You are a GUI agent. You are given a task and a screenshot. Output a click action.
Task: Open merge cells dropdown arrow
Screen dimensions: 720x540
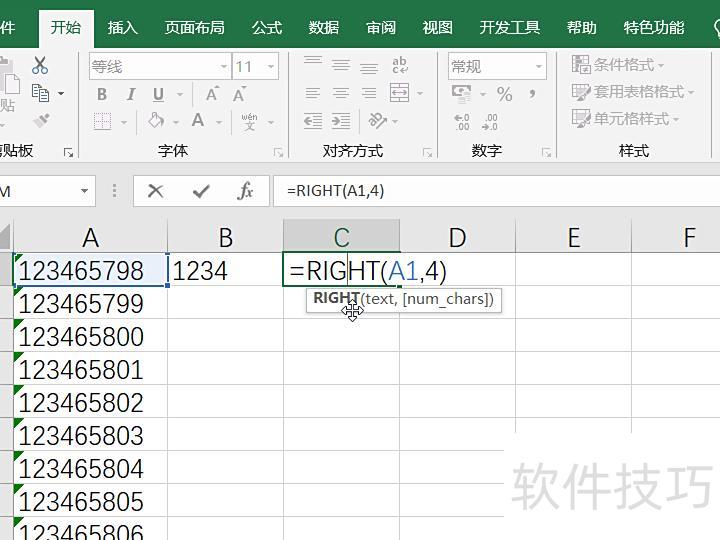pyautogui.click(x=420, y=94)
